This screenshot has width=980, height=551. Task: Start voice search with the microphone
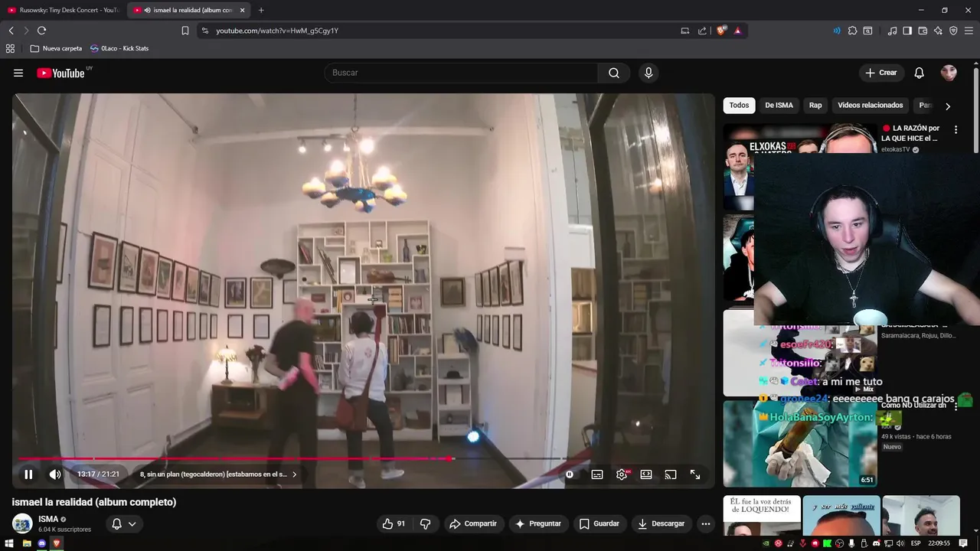648,73
